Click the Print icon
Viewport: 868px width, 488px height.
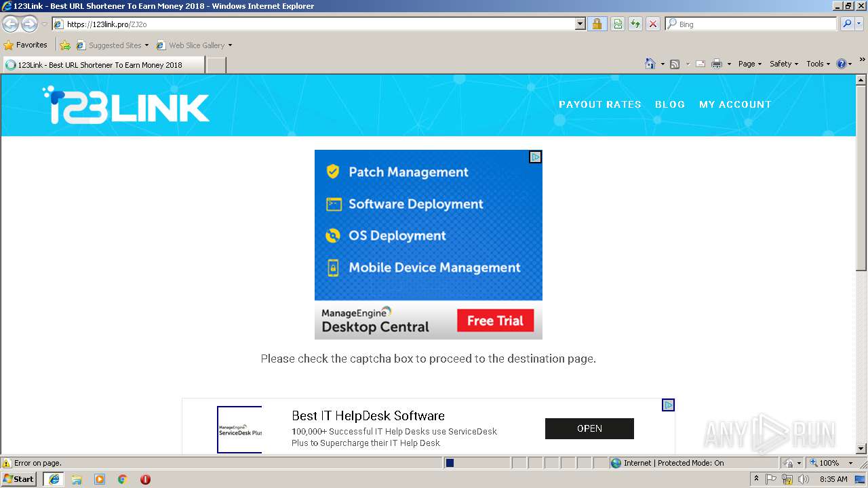tap(717, 64)
